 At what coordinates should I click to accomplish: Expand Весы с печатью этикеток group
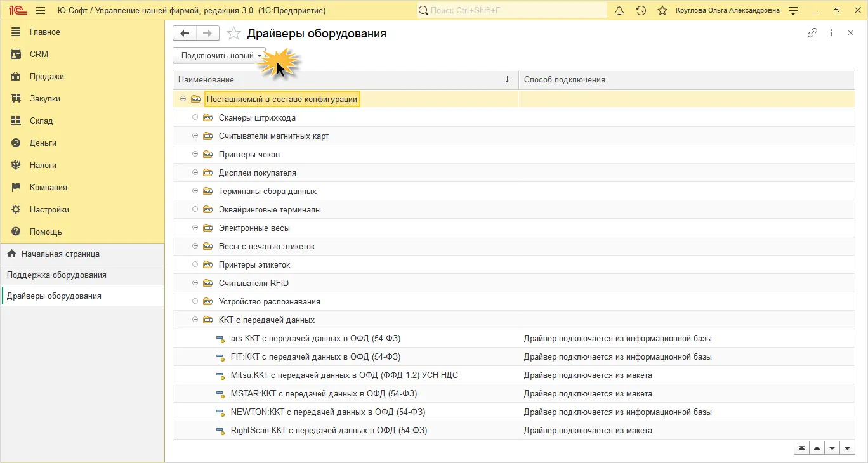click(x=195, y=246)
